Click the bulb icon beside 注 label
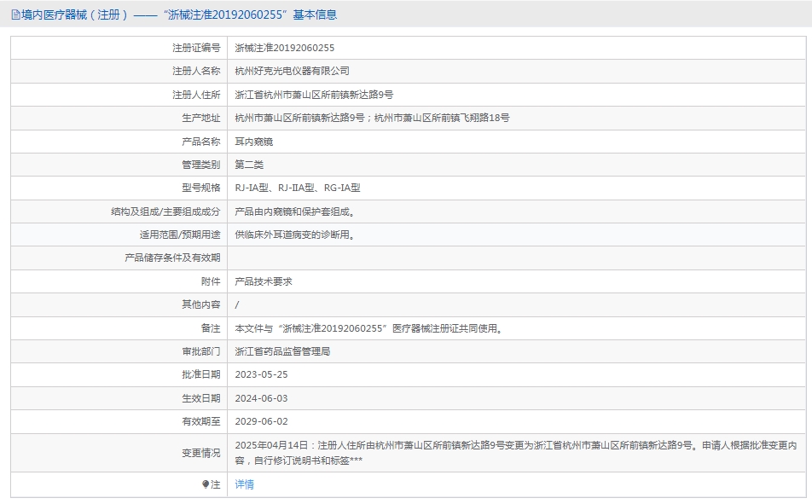Screen dimensions: 812x504 pyautogui.click(x=206, y=484)
